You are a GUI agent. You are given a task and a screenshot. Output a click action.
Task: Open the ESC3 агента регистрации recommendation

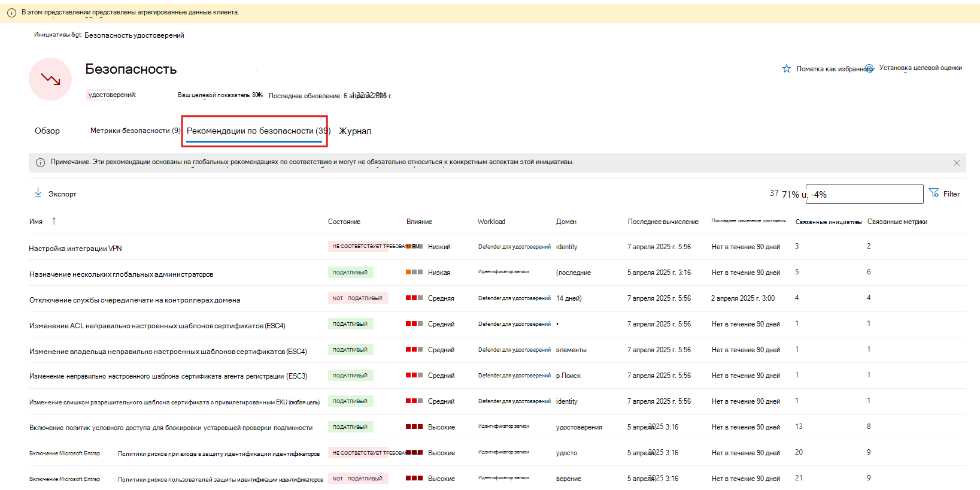click(168, 376)
